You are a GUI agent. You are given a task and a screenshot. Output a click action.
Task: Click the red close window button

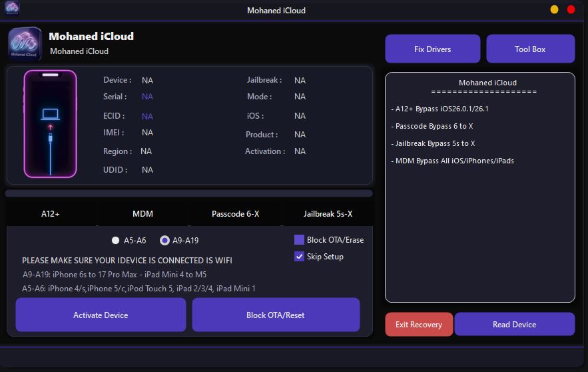click(x=571, y=10)
